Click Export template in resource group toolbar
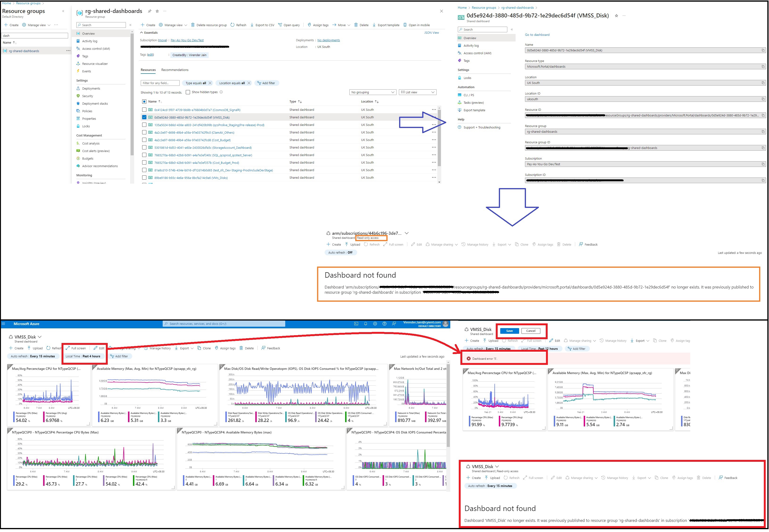Screen dimensions: 769x532 (x=386, y=25)
